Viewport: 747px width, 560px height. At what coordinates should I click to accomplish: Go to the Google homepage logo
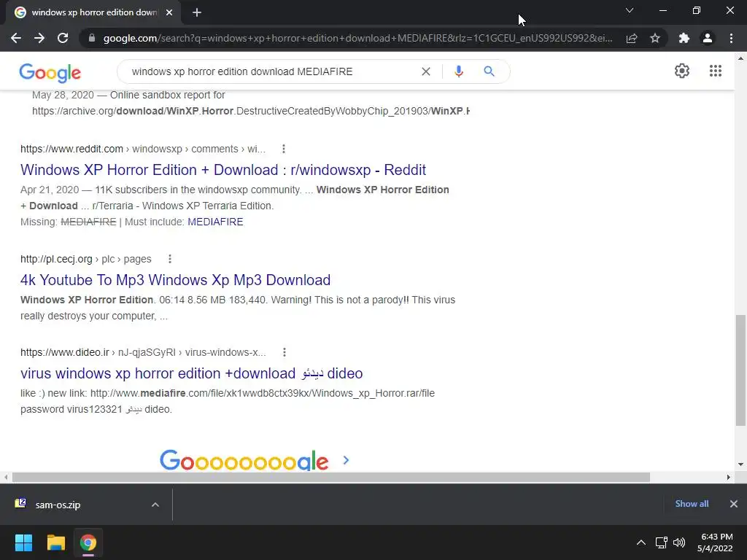(x=50, y=73)
